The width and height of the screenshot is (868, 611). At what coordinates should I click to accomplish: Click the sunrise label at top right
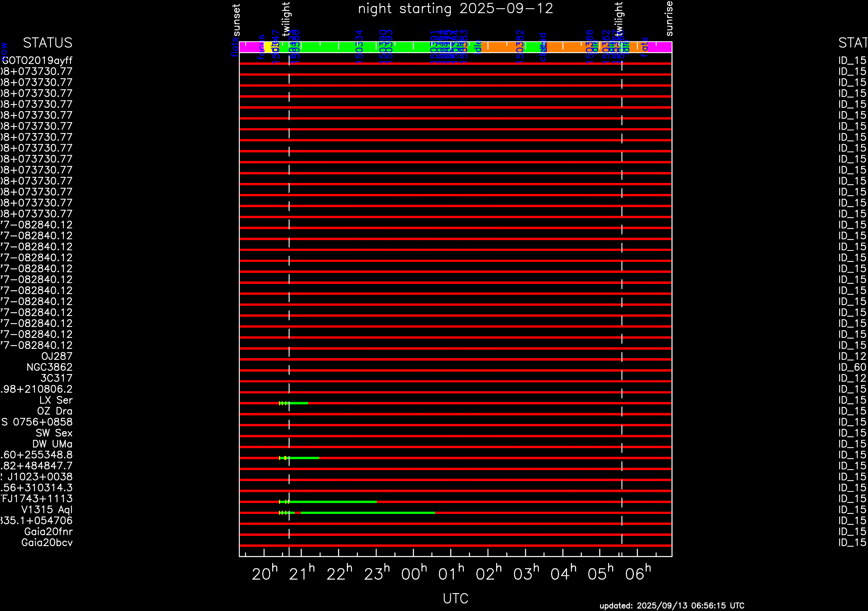click(669, 18)
